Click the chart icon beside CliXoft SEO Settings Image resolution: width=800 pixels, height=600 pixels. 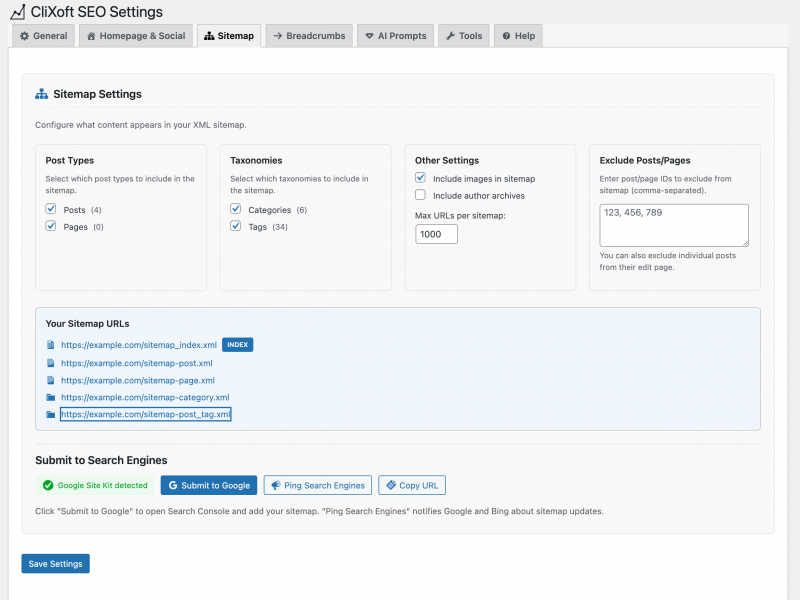[x=18, y=13]
